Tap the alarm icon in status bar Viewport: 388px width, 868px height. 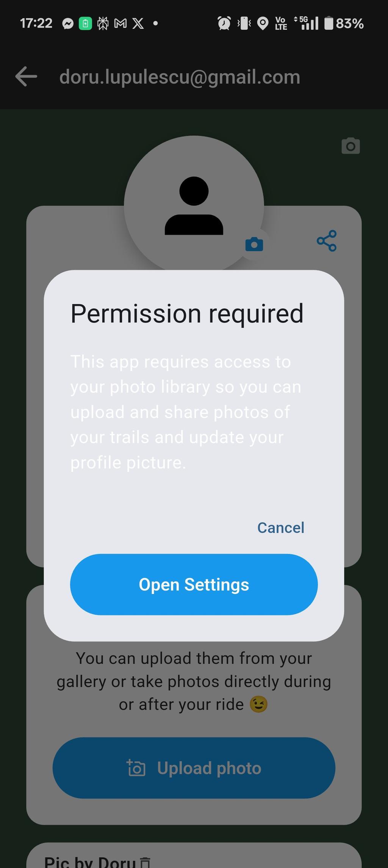[x=224, y=24]
